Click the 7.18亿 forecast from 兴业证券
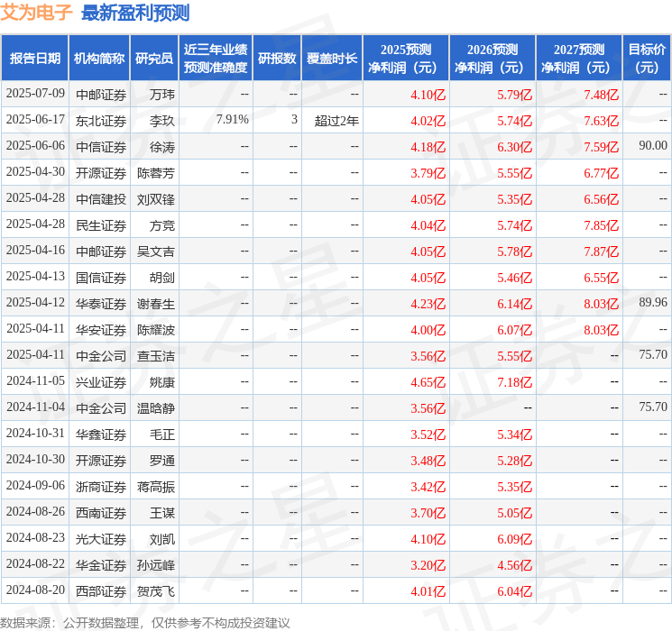This screenshot has height=631, width=672. (514, 382)
